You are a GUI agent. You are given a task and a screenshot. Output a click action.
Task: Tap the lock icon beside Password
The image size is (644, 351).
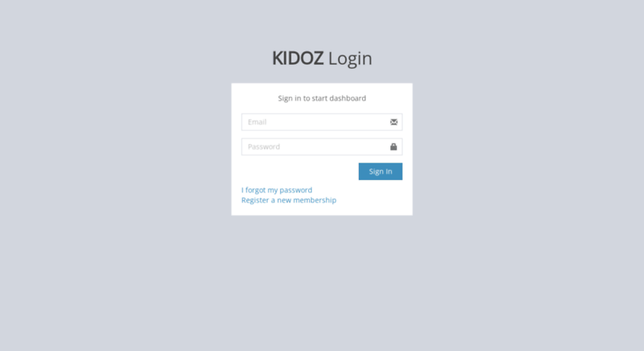tap(394, 147)
